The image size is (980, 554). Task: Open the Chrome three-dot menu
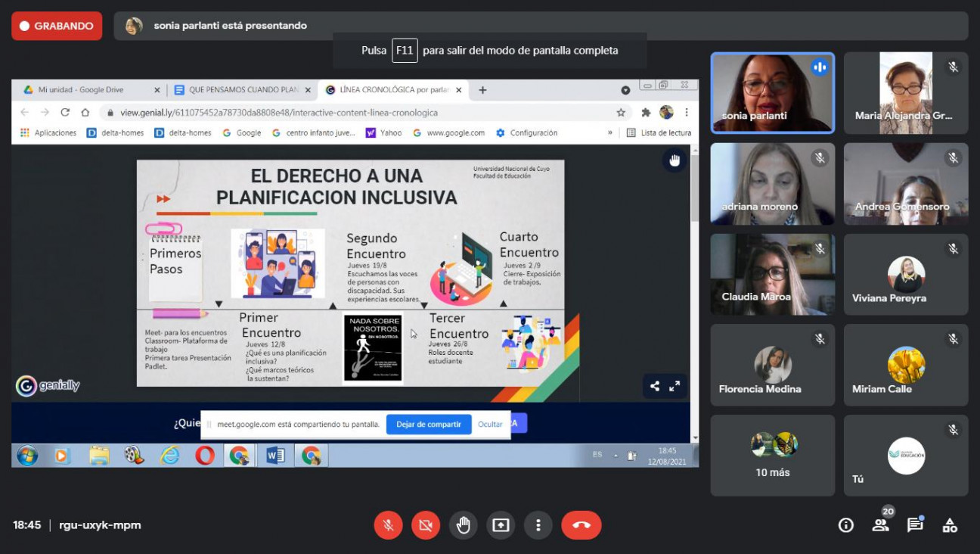click(687, 112)
